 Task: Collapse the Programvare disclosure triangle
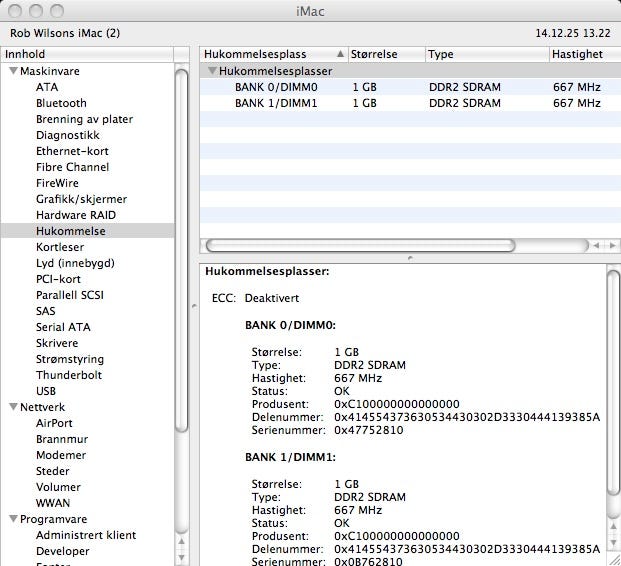click(x=13, y=520)
